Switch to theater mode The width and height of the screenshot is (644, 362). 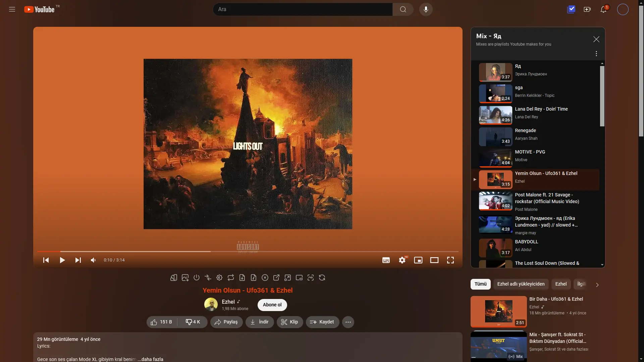(x=434, y=260)
